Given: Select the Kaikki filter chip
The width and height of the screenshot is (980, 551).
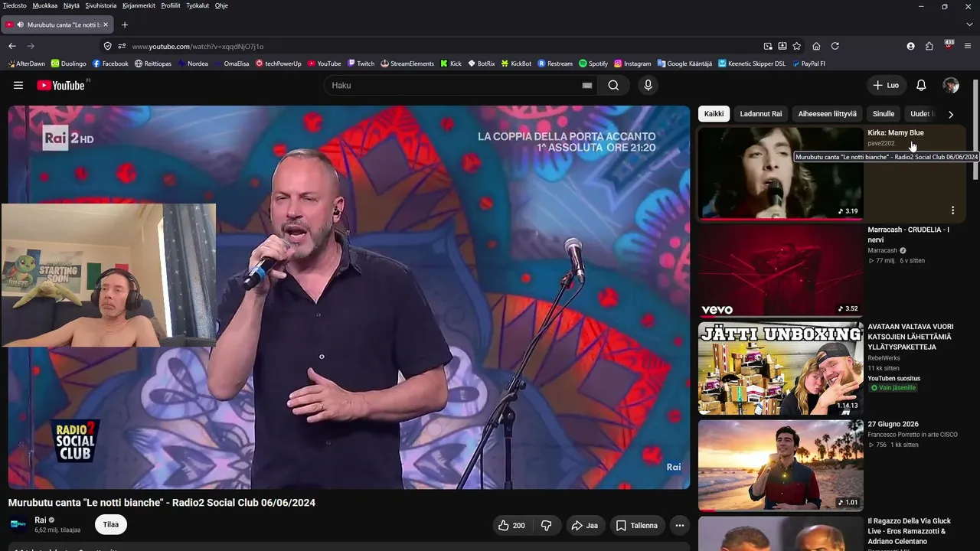Looking at the screenshot, I should tap(714, 114).
